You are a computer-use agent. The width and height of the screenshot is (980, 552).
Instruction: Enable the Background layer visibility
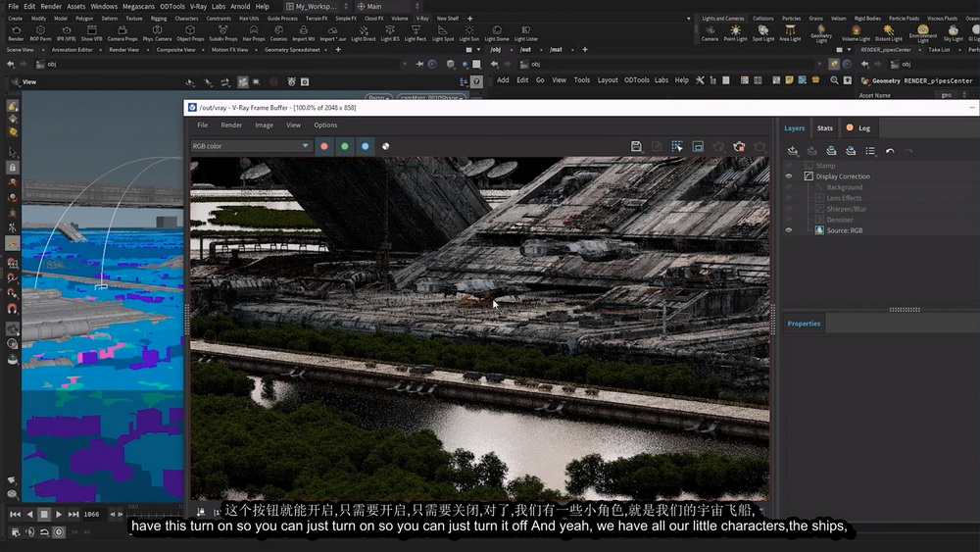tap(789, 187)
